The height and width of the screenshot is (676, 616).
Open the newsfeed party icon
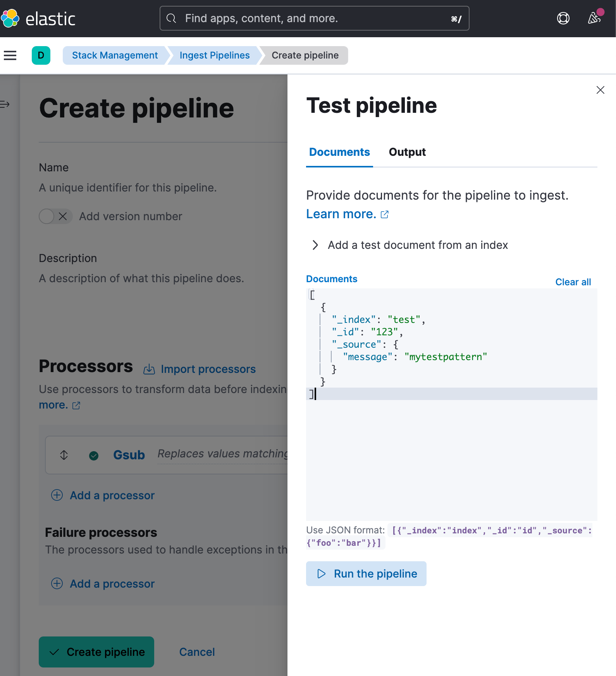point(594,18)
